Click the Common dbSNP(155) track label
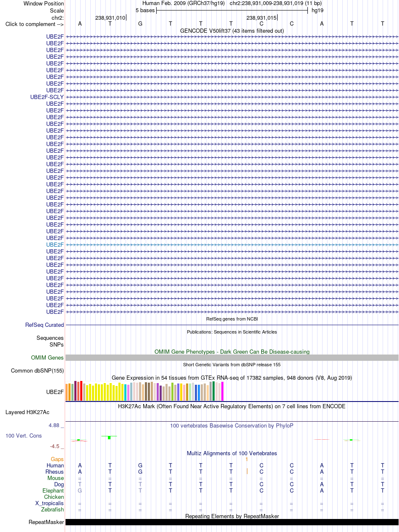 pos(37,370)
